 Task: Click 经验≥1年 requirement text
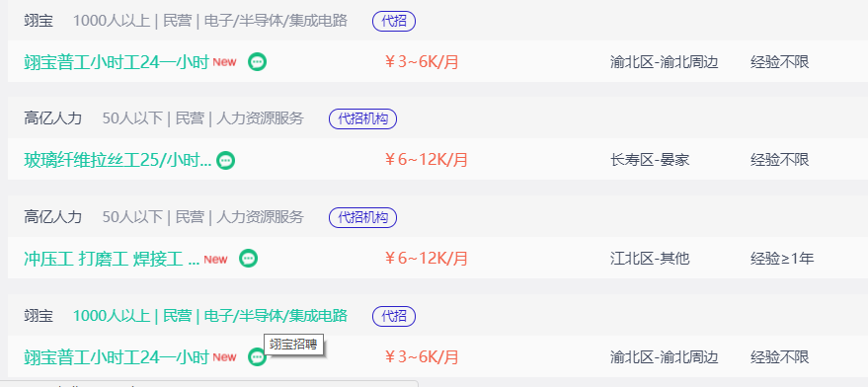pos(782,259)
